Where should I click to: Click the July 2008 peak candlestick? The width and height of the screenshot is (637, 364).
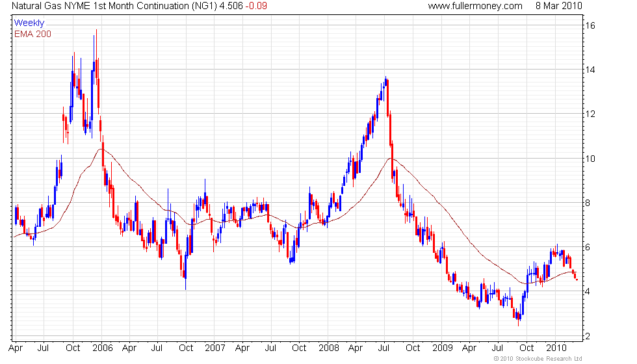[385, 82]
